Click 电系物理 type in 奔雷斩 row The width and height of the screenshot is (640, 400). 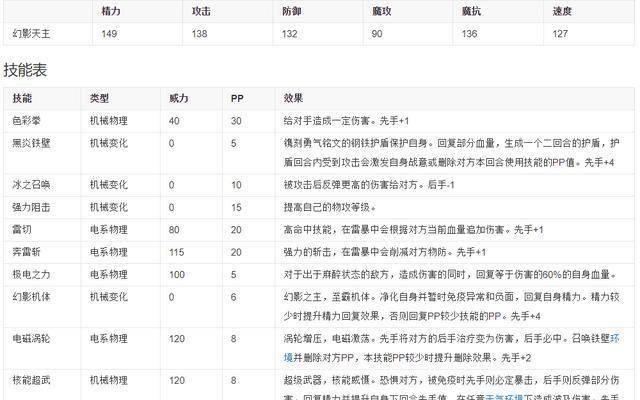[x=109, y=252]
